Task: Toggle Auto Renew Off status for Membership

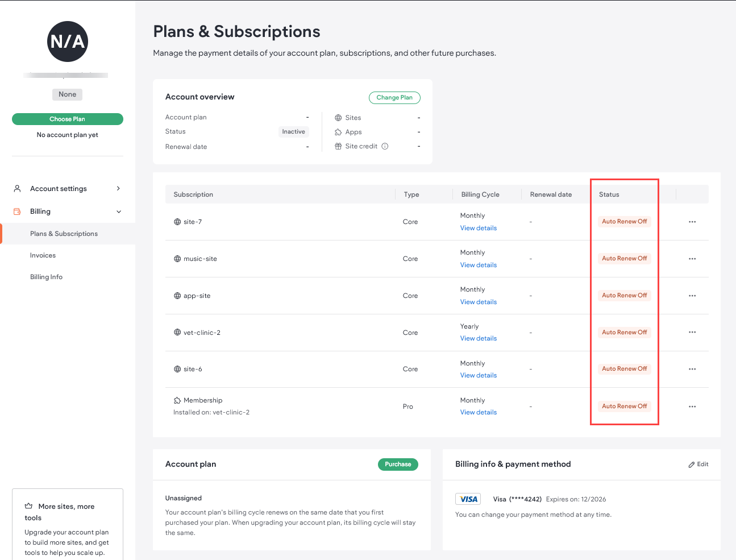Action: click(624, 406)
